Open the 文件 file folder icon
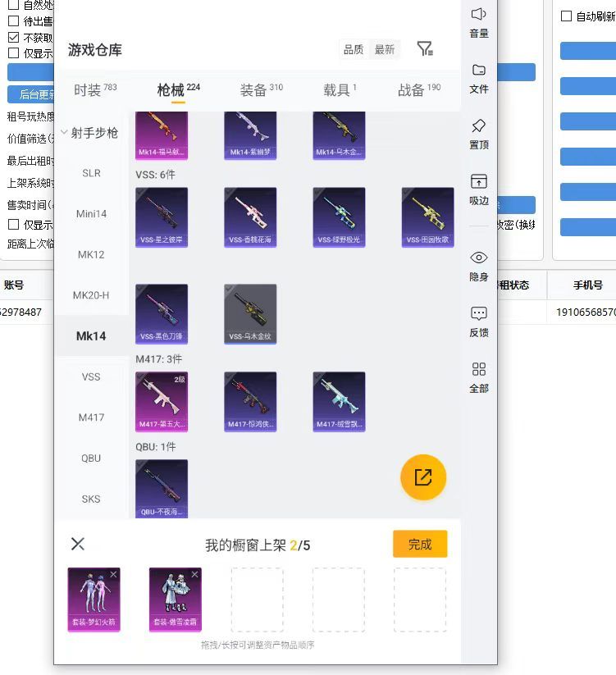The image size is (616, 675). (478, 70)
